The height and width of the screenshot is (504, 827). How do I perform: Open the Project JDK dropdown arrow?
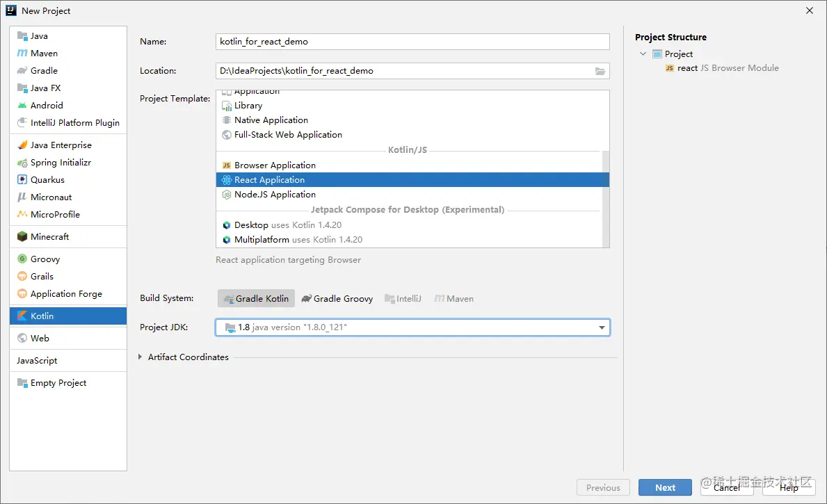(x=602, y=327)
